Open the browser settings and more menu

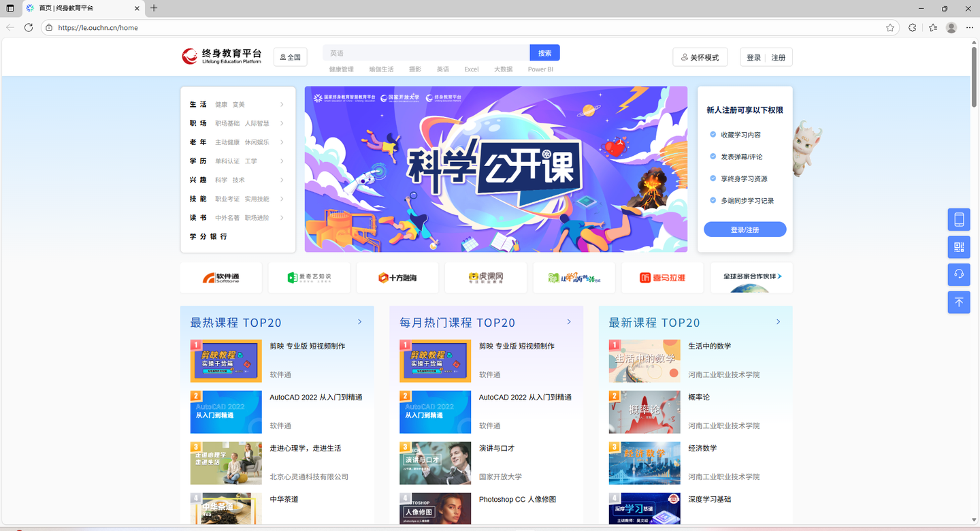tap(970, 28)
